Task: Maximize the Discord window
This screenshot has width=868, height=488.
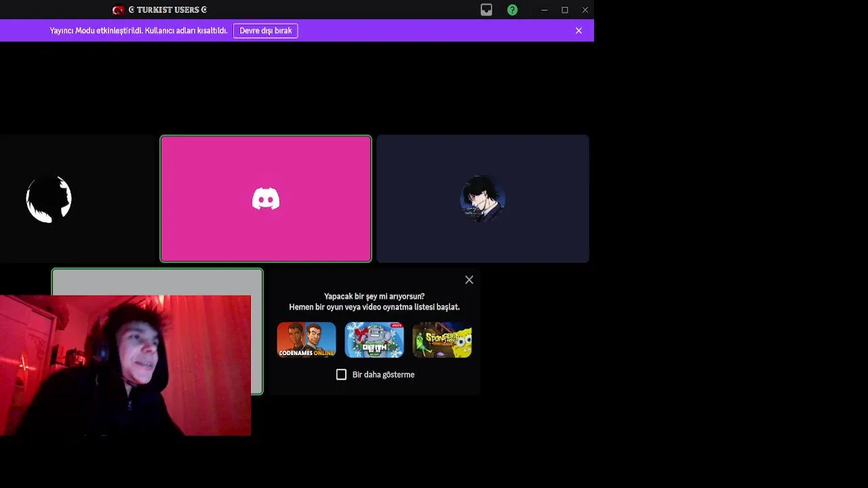Action: pos(565,9)
